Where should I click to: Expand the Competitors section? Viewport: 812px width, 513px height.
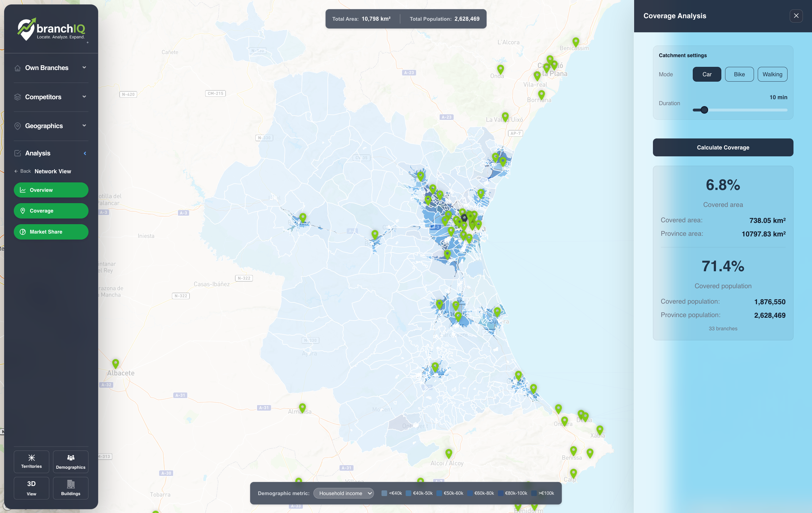[x=84, y=97]
